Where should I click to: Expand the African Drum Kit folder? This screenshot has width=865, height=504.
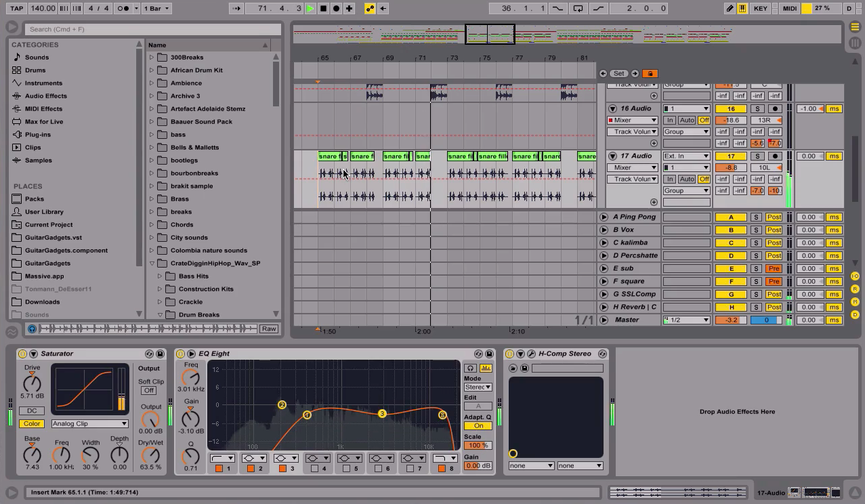(x=152, y=70)
